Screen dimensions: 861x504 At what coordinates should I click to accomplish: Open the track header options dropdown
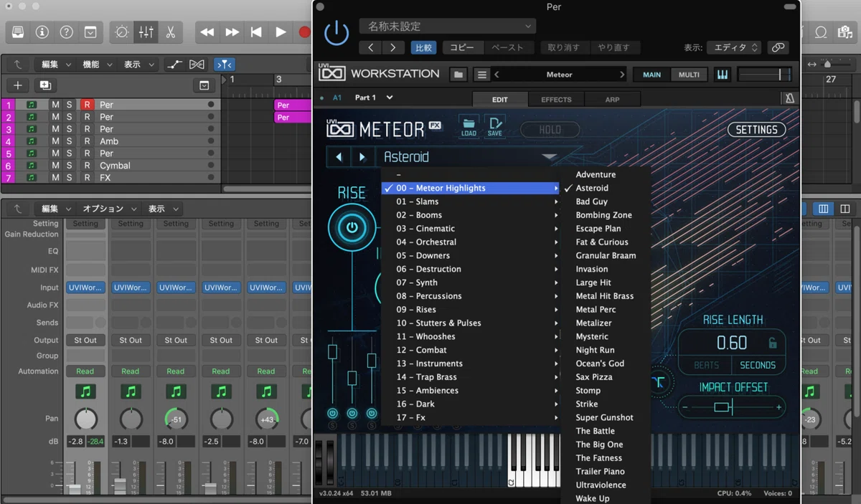point(204,85)
